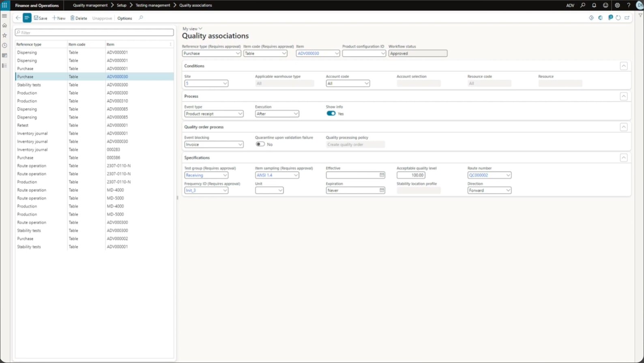Click the Power Apps diamond icon
Screen dimensions: 644x363
591,18
